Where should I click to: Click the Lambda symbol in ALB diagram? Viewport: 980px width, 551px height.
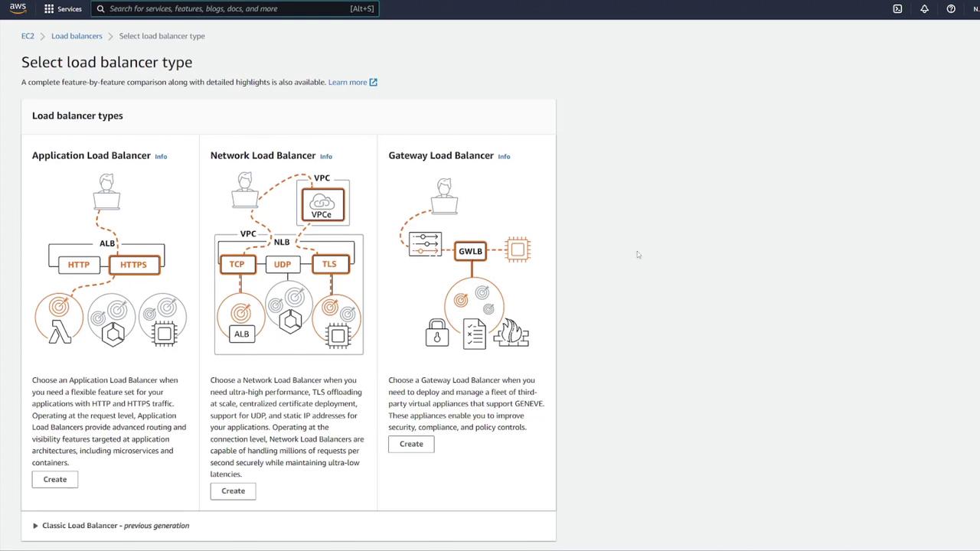click(x=60, y=331)
